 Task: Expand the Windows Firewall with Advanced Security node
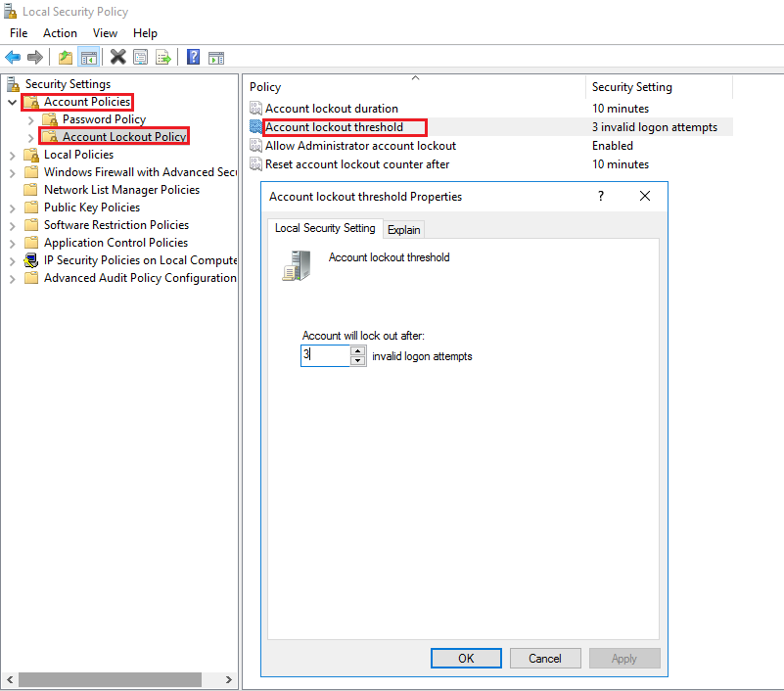click(x=13, y=173)
